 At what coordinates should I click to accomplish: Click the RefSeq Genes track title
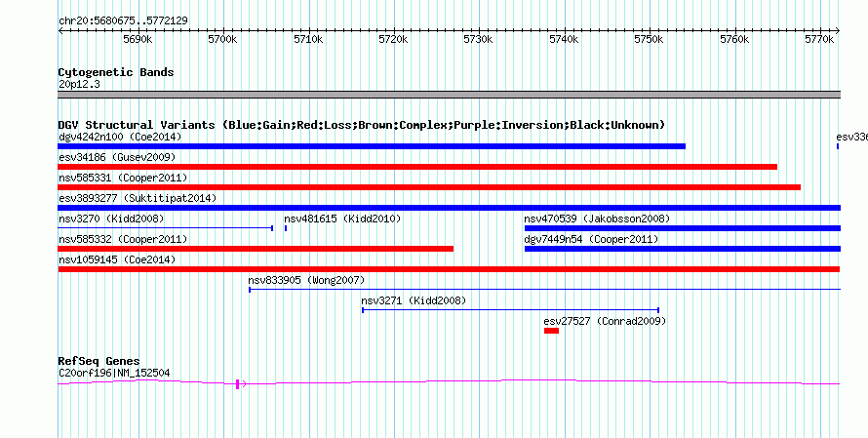point(99,361)
